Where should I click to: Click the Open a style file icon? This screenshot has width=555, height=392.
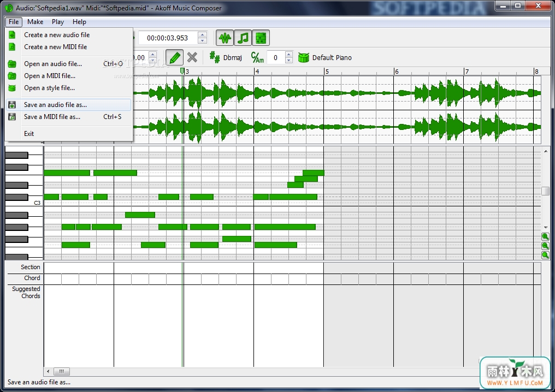pos(12,88)
